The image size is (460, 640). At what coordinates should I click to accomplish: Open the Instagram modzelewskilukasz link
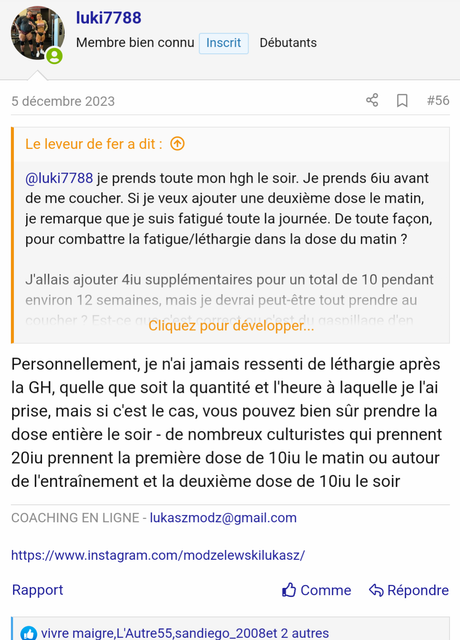[x=158, y=555]
